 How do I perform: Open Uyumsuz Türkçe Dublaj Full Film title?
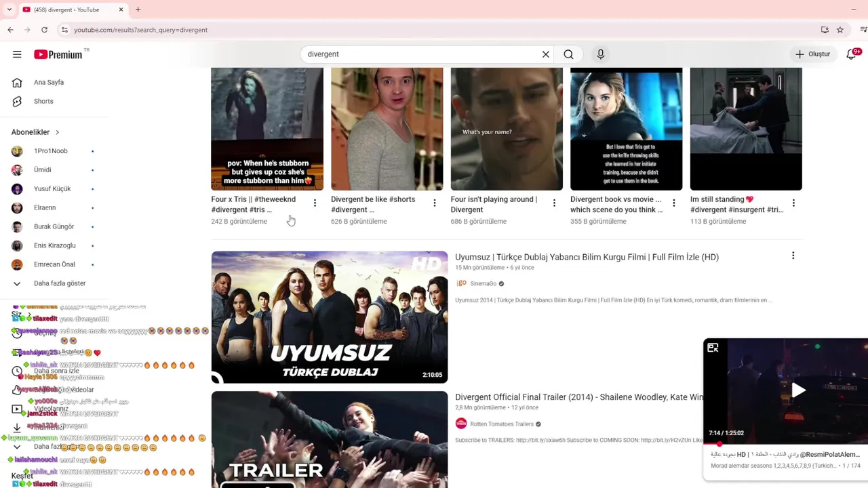point(587,258)
